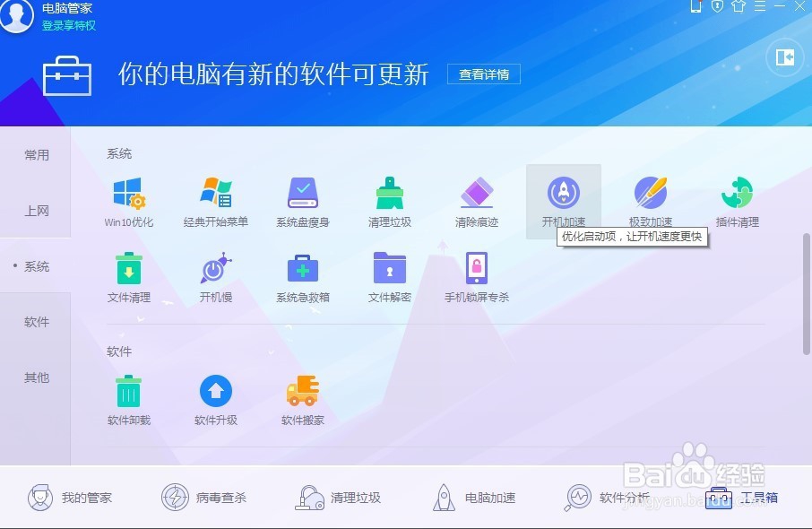Click 查看详情 to view update details
Screen dimensions: 812x529
(483, 74)
